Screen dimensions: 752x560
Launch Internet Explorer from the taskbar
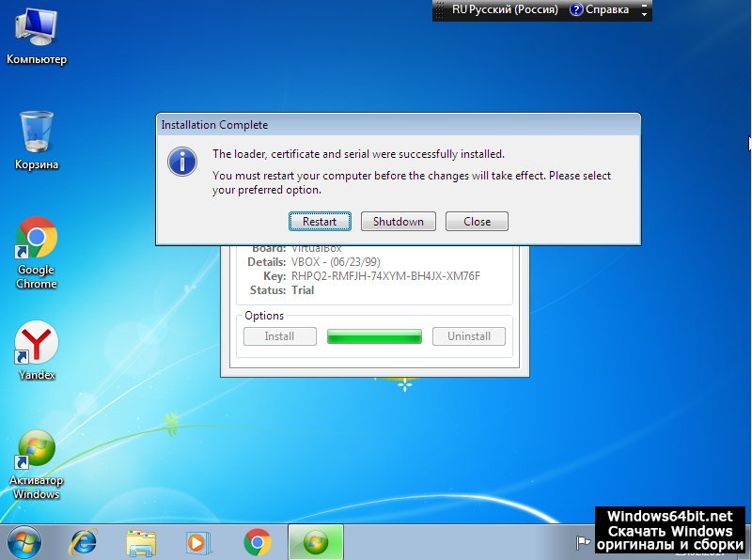click(x=85, y=542)
